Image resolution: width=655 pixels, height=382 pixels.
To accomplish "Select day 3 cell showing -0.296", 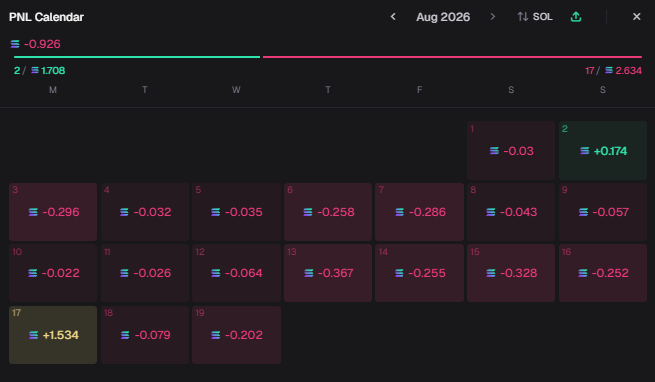I will tap(53, 212).
